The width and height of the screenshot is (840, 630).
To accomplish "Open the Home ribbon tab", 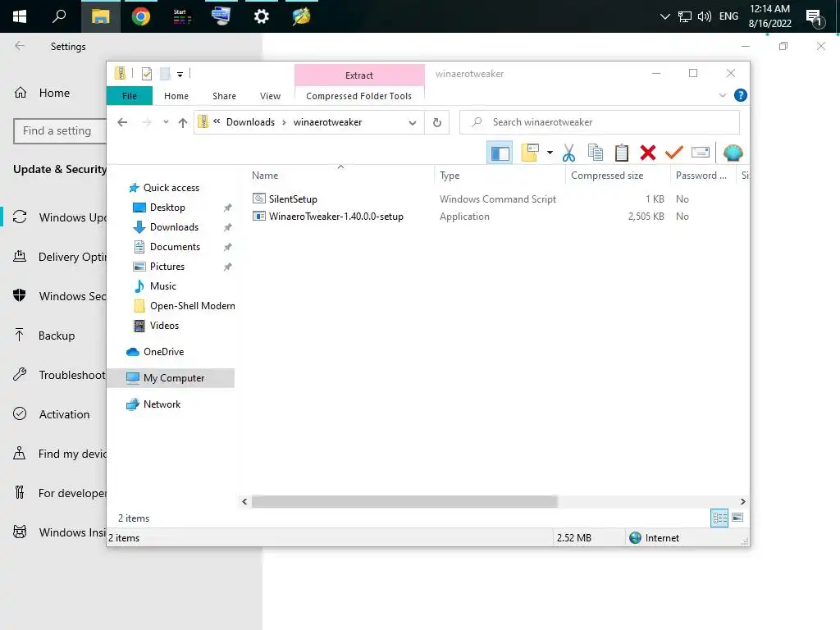I will coord(176,96).
